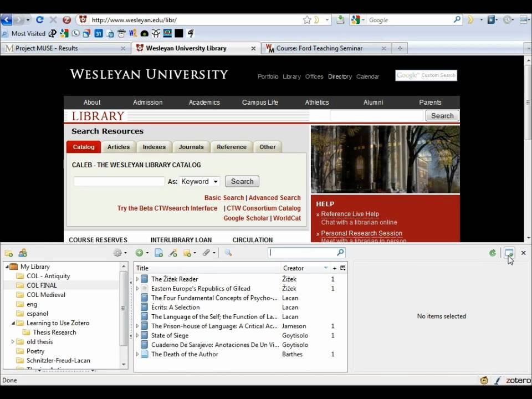532x399 pixels.
Task: Open the CTW Consortium Catalog link
Action: (264, 208)
